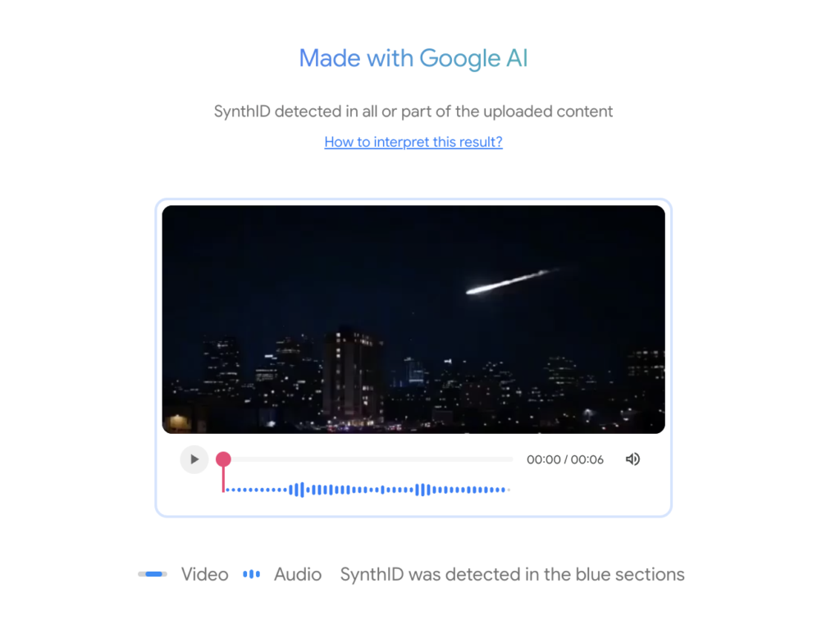
Task: Click the first tall waveform bars cluster
Action: click(297, 490)
